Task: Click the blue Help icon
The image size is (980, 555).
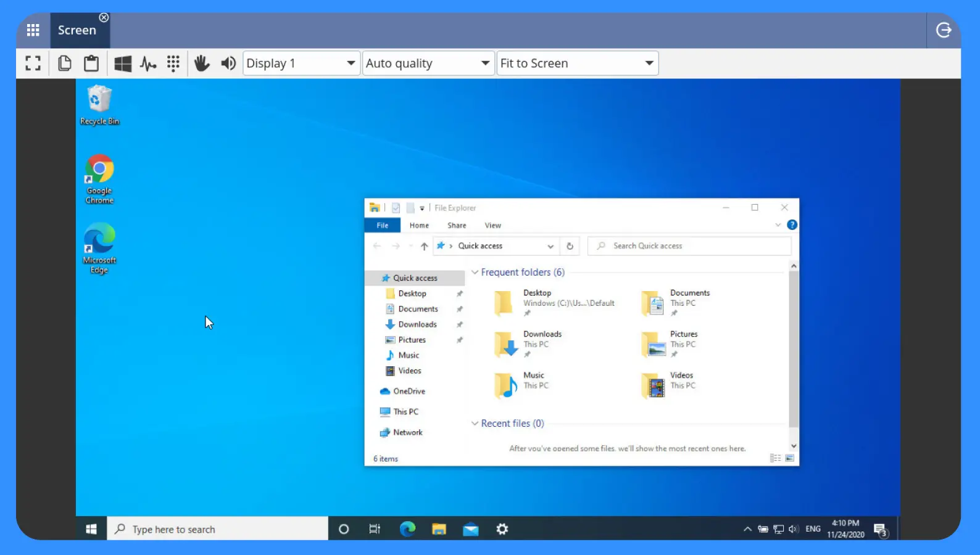Action: [x=792, y=225]
